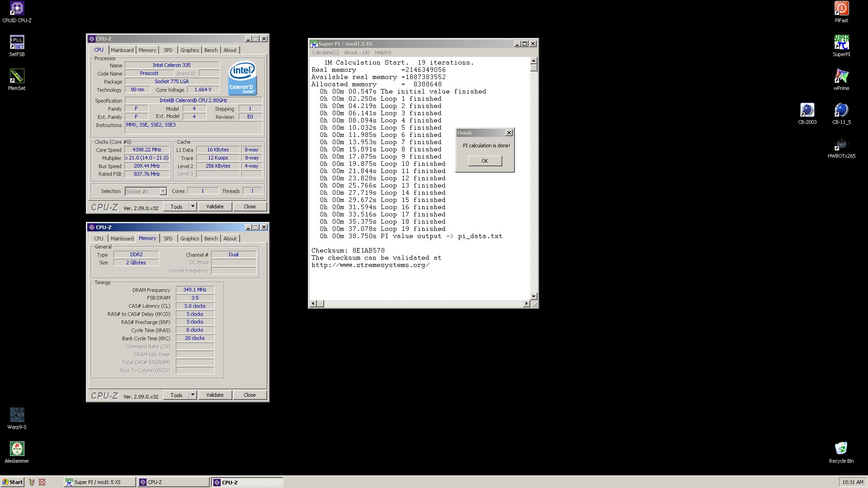
Task: Click Close button in upper CPU-Z
Action: pyautogui.click(x=250, y=206)
